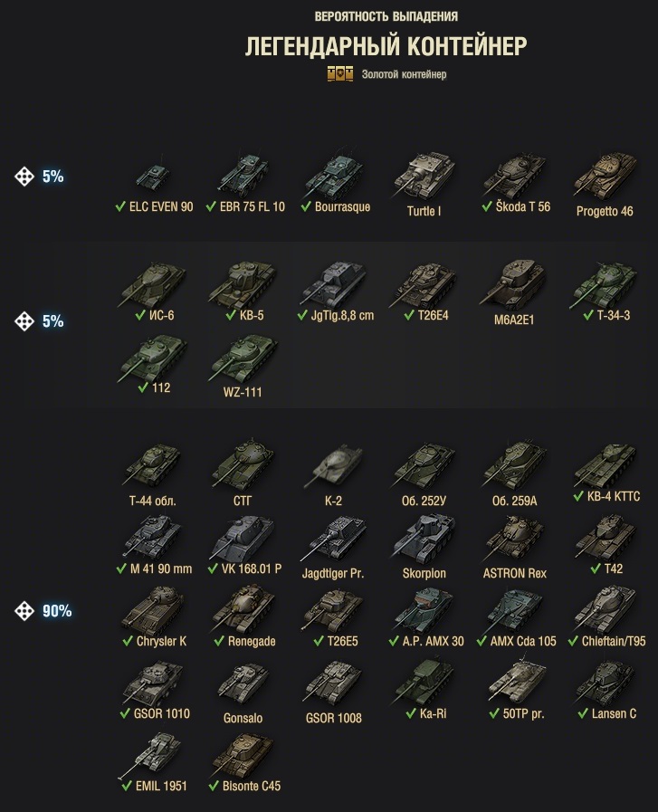Click the K-2 tank icon
Image resolution: width=658 pixels, height=812 pixels.
333,465
